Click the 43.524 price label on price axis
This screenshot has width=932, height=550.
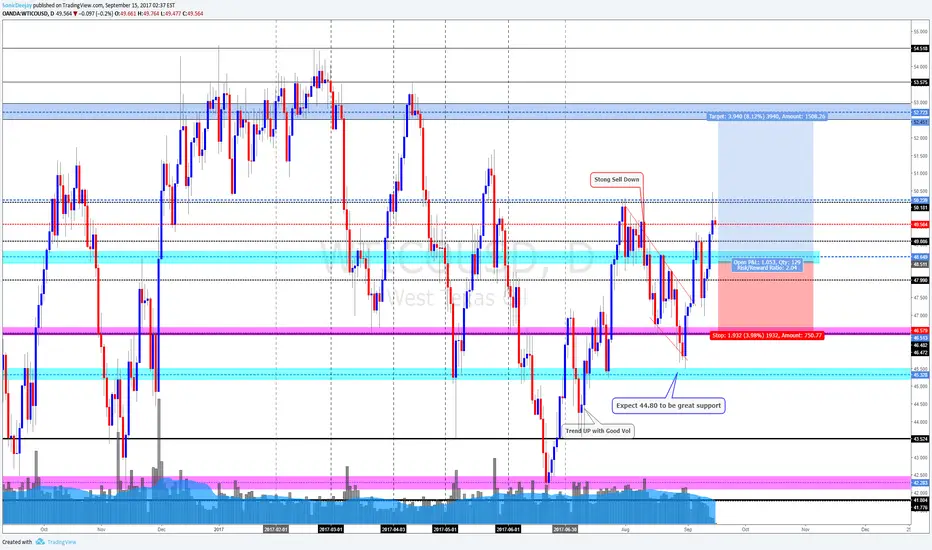click(920, 439)
